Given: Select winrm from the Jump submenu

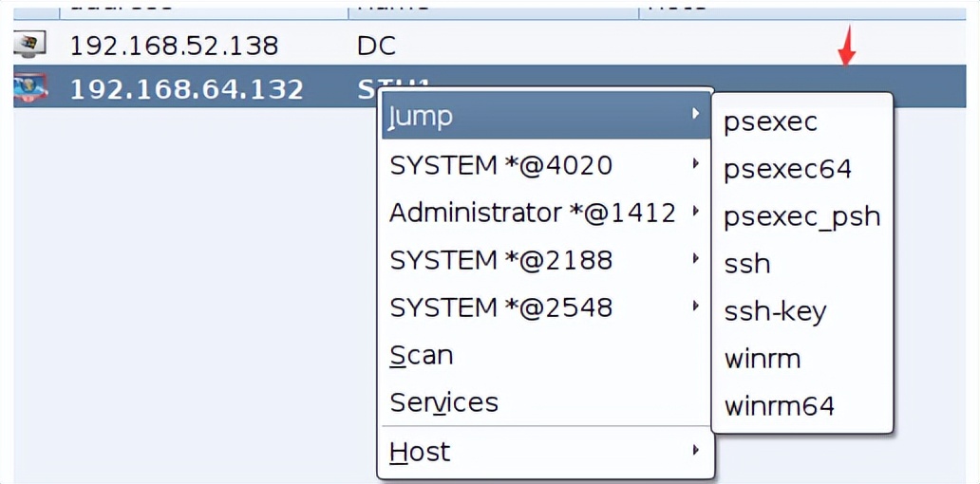Looking at the screenshot, I should click(802, 359).
